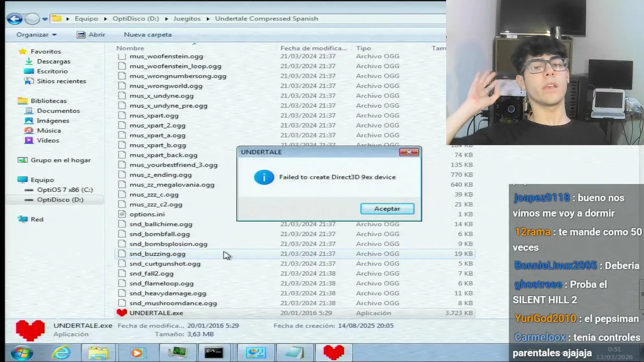This screenshot has width=644, height=362.
Task: Click the Abrir toolbar button
Action: click(91, 35)
